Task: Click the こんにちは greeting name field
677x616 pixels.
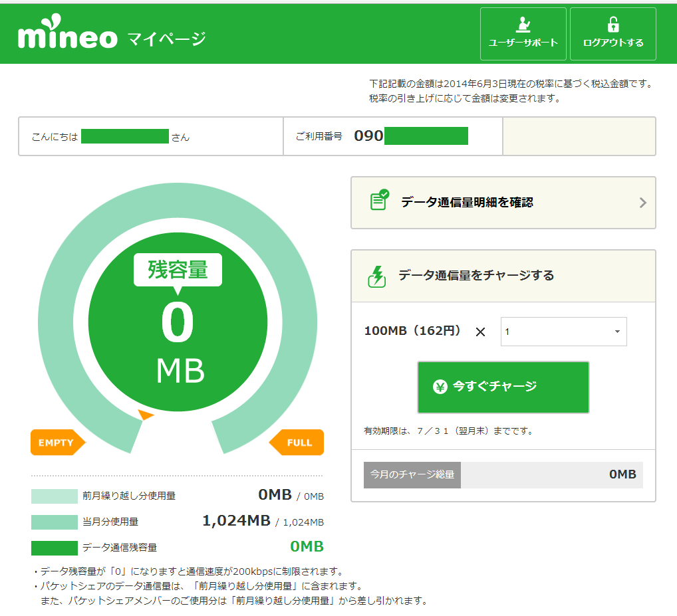Action: tap(125, 136)
